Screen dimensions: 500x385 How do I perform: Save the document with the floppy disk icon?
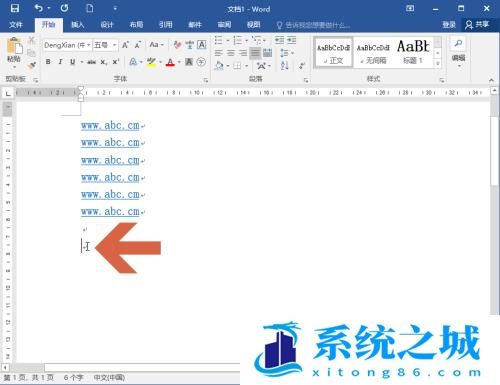[15, 8]
